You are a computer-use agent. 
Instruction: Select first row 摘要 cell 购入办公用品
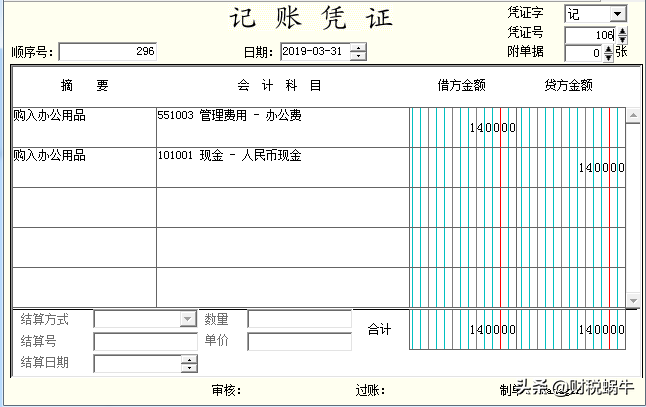(x=84, y=127)
